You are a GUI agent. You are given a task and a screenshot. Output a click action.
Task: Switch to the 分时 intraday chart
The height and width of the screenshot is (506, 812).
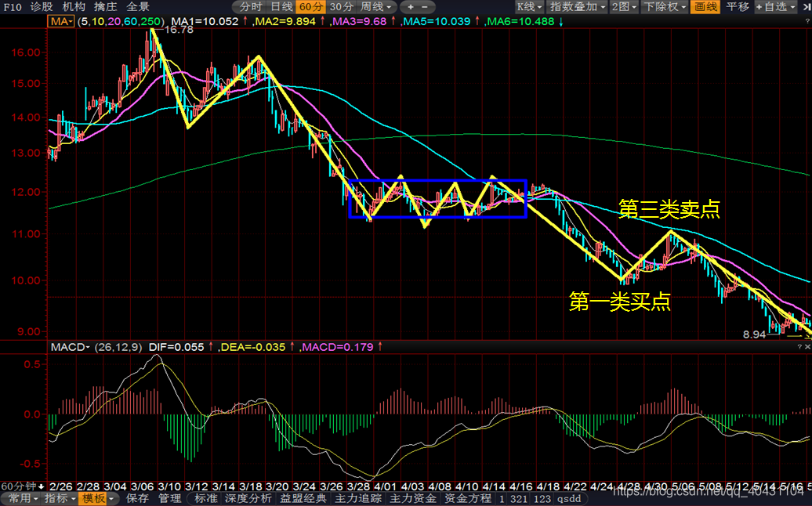(x=251, y=7)
